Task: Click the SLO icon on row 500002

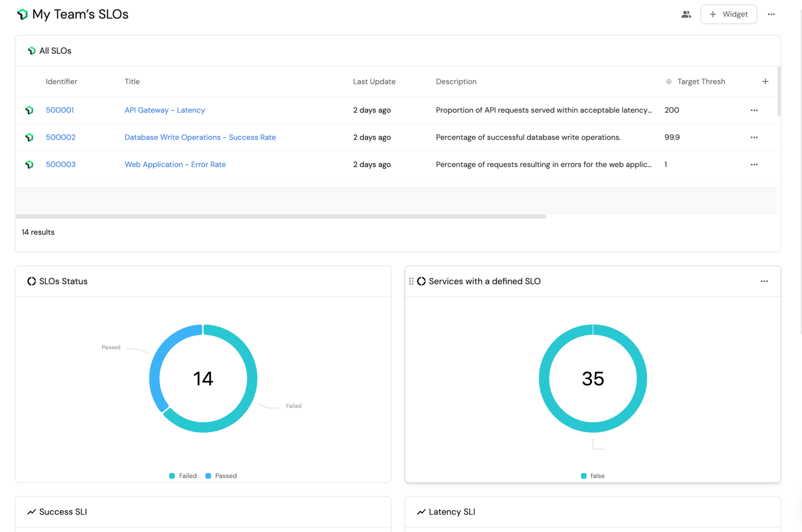Action: click(29, 138)
